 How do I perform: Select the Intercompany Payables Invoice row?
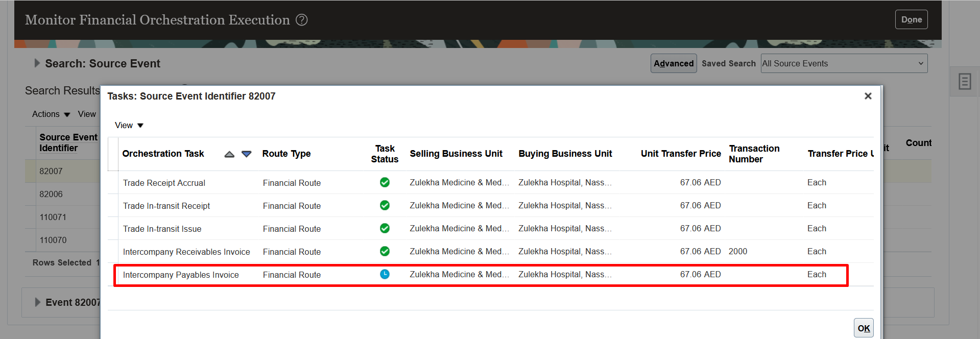490,275
